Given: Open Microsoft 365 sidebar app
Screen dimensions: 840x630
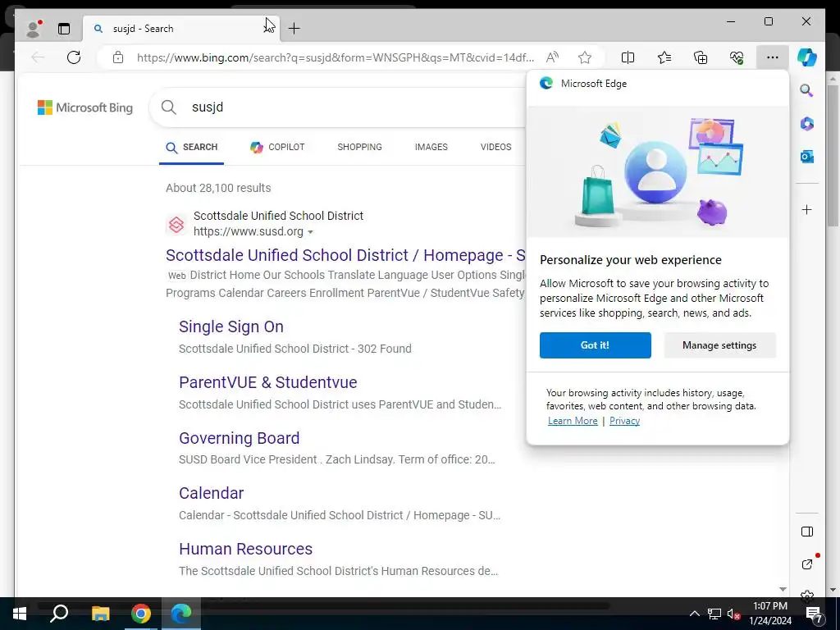Looking at the screenshot, I should pos(807,124).
